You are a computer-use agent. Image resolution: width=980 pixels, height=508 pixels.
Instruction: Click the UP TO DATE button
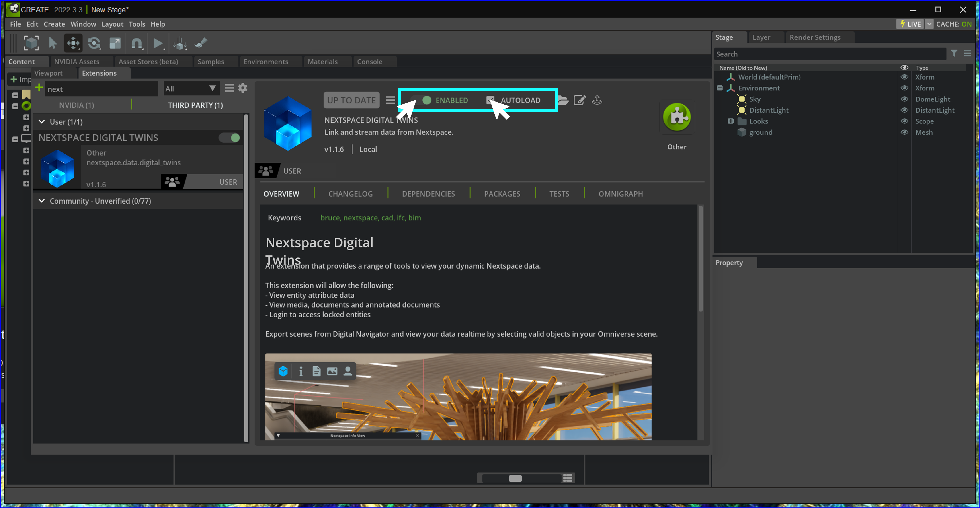351,100
